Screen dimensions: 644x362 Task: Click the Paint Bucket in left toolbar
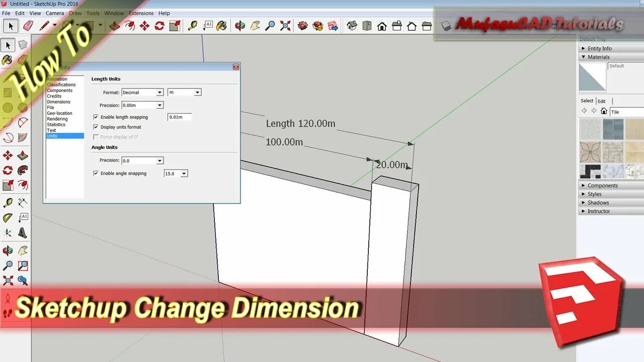8,60
